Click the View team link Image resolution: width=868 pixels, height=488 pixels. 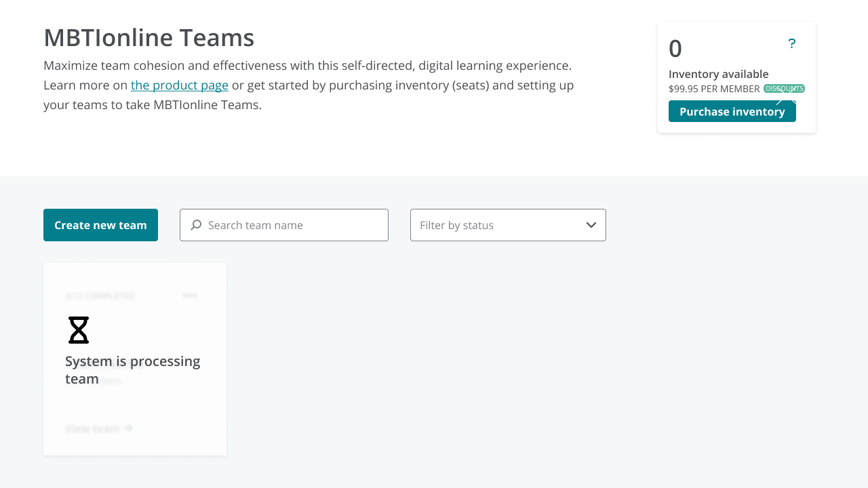[99, 428]
